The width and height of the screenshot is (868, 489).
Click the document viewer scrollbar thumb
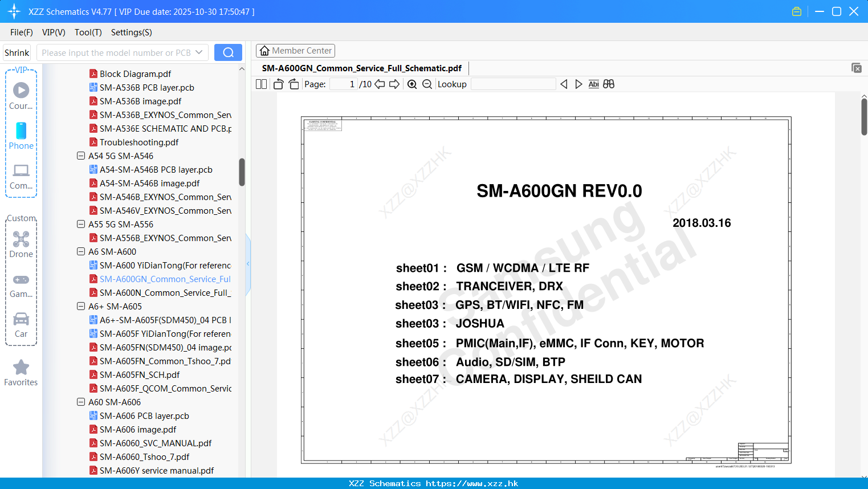point(864,117)
